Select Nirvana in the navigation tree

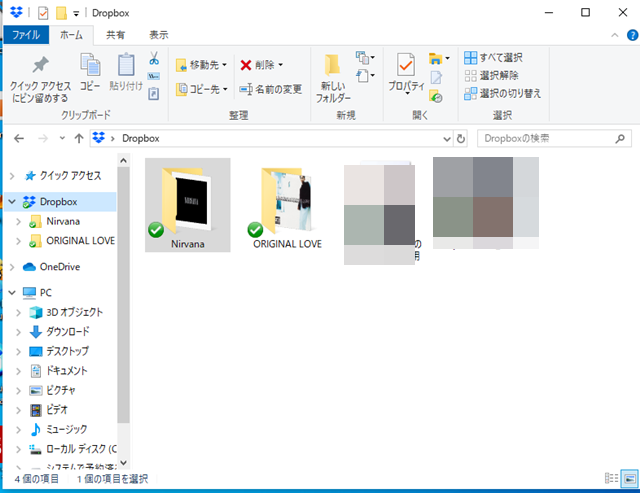[x=63, y=221]
